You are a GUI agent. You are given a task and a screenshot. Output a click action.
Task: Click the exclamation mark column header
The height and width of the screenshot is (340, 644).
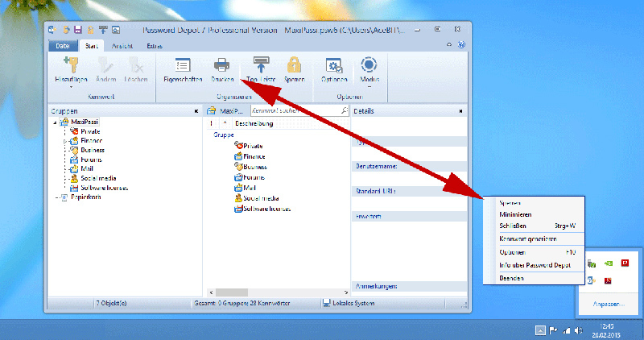point(212,123)
